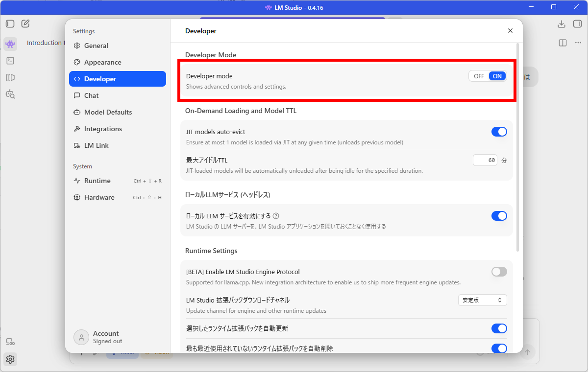Click help icon beside ローカル LLM サービス

coord(276,216)
